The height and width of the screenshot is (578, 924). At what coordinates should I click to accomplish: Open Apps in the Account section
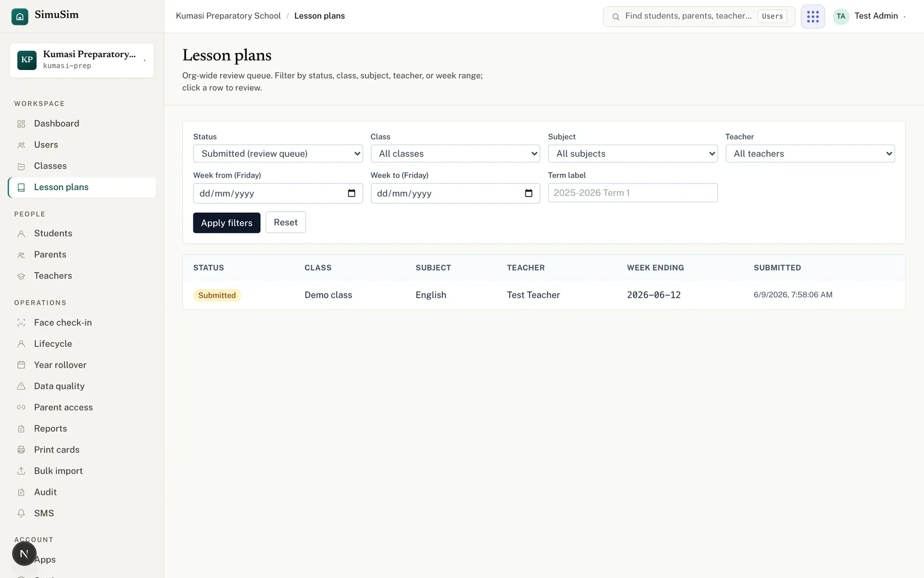(x=81, y=560)
